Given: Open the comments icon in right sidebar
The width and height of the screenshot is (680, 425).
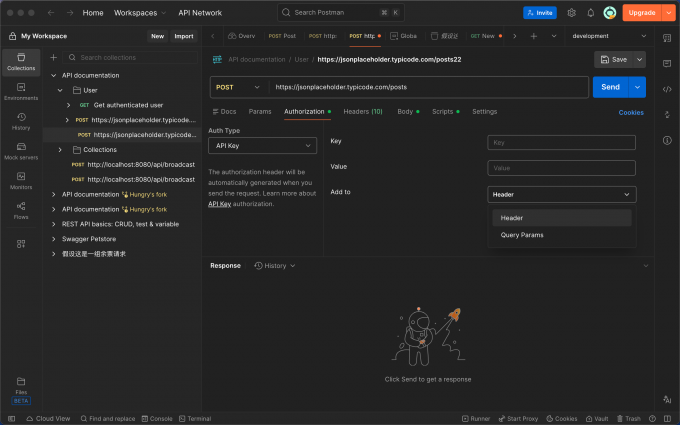Looking at the screenshot, I should [x=667, y=64].
